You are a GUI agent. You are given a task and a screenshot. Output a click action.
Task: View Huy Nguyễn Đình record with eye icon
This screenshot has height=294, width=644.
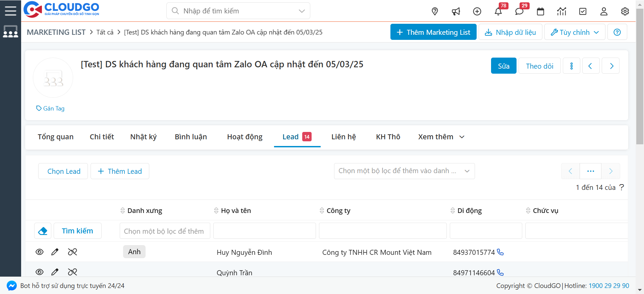tap(40, 252)
